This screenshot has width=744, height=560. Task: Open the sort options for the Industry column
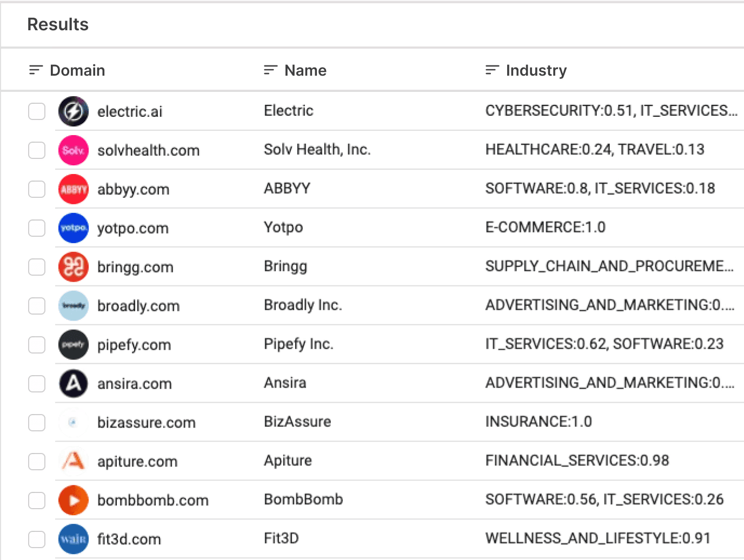click(492, 69)
